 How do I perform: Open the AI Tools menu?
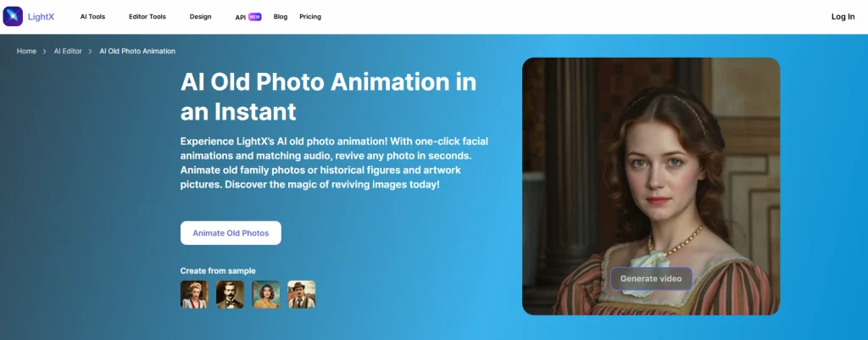point(92,16)
